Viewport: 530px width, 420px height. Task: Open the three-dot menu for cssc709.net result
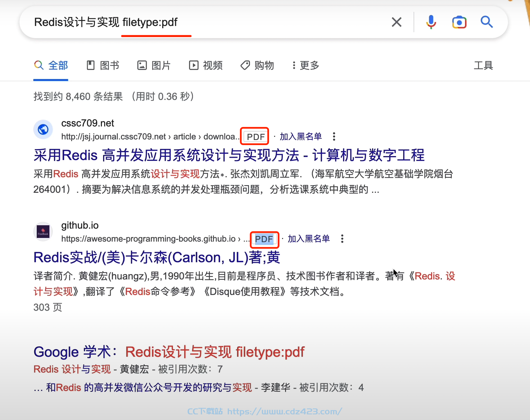tap(334, 137)
